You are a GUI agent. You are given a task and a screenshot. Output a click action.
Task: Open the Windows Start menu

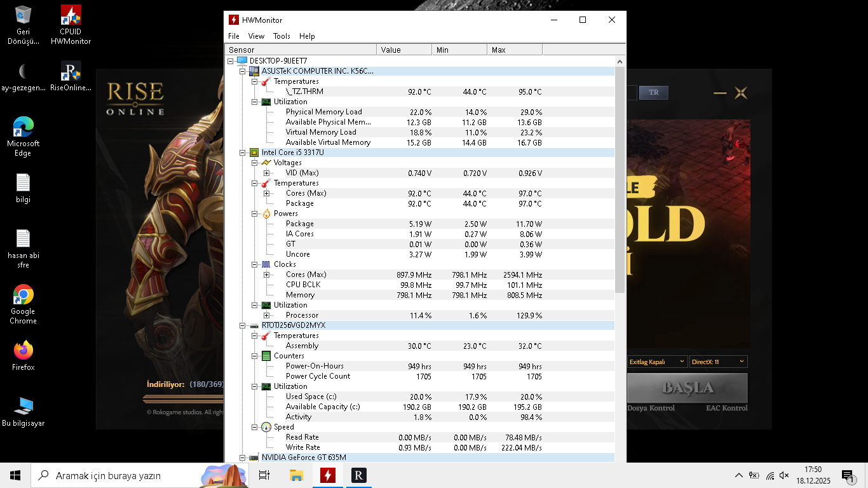pyautogui.click(x=15, y=475)
